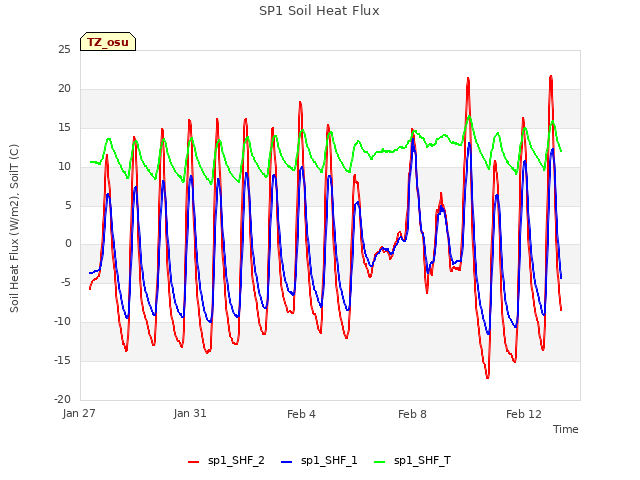Click the Feb 4 x-axis label
This screenshot has height=480, width=640.
point(301,414)
